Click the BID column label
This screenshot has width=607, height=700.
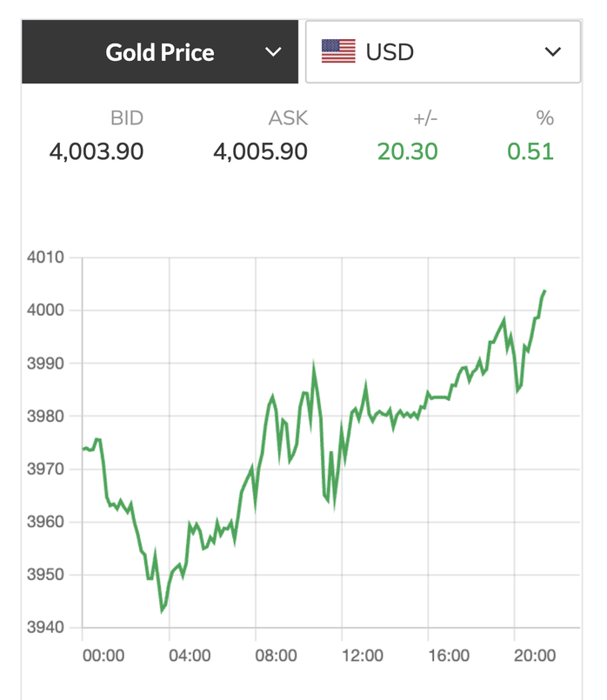pos(126,118)
